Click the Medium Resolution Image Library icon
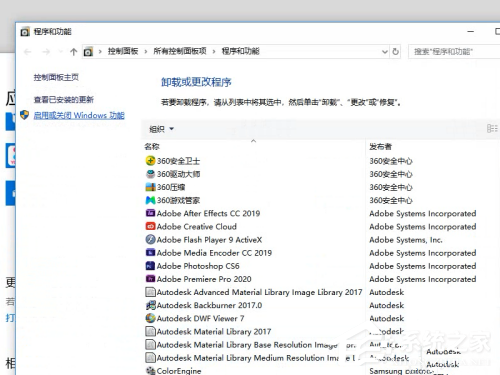500x375 pixels. tap(150, 358)
